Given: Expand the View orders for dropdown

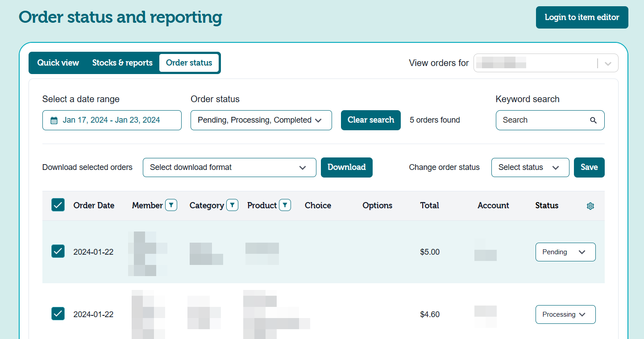Looking at the screenshot, I should [546, 63].
